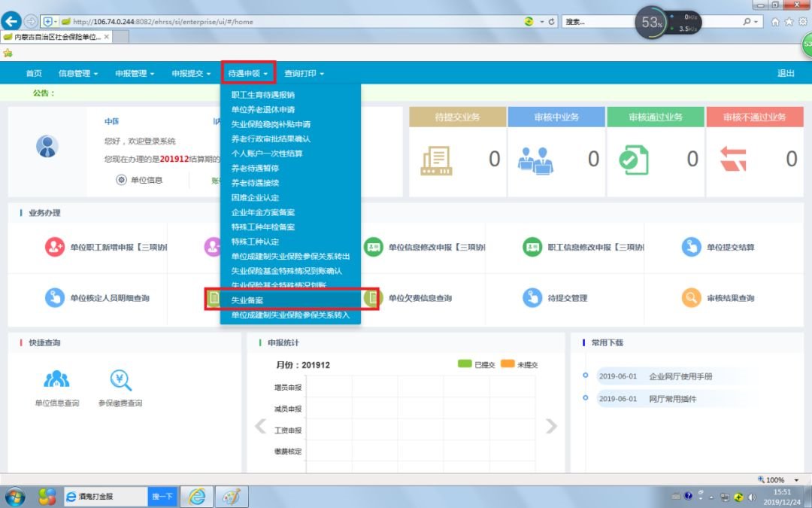Click the 退出 logout link

(x=786, y=74)
